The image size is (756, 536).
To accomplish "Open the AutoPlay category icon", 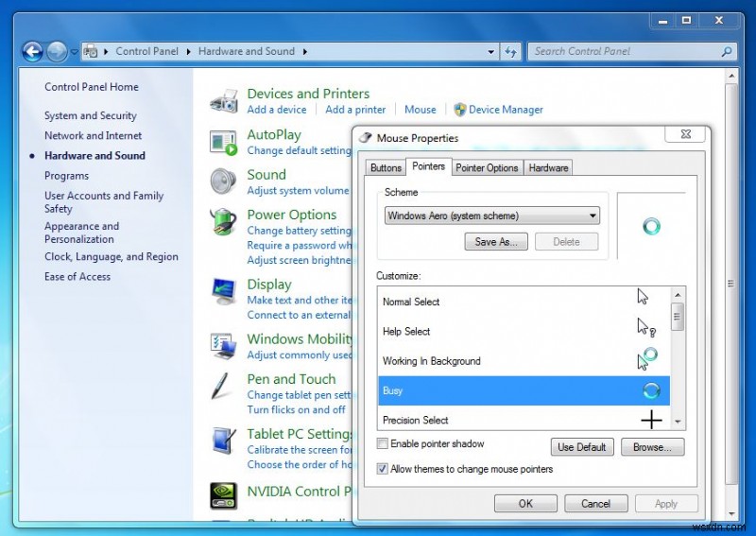I will (x=224, y=142).
